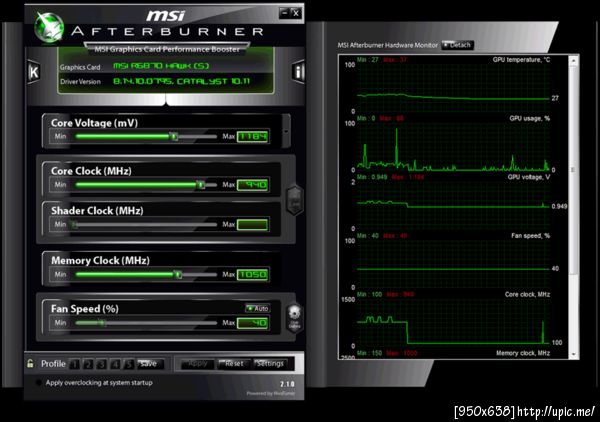Click the GPU usage graph label
Screen dimensions: 600x422
coord(530,118)
